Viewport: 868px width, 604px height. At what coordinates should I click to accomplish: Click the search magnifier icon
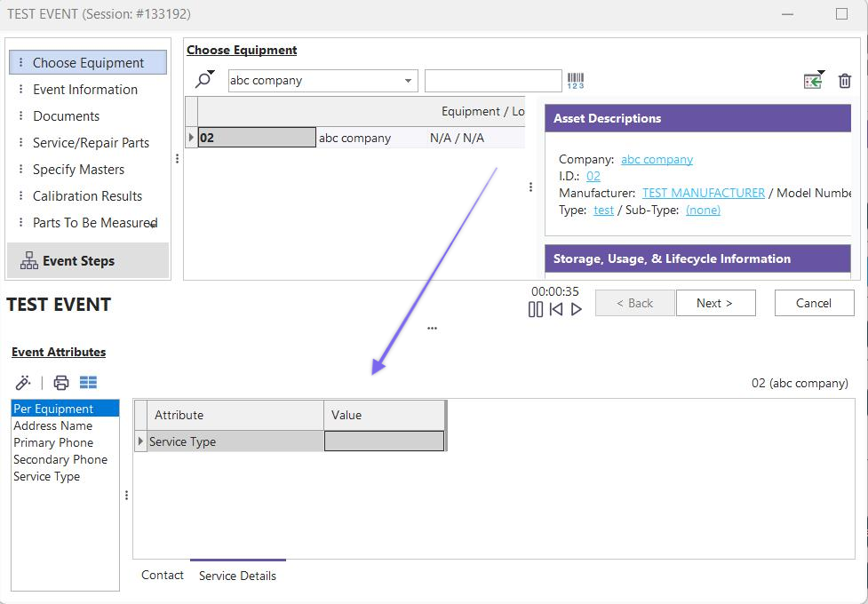click(x=203, y=80)
